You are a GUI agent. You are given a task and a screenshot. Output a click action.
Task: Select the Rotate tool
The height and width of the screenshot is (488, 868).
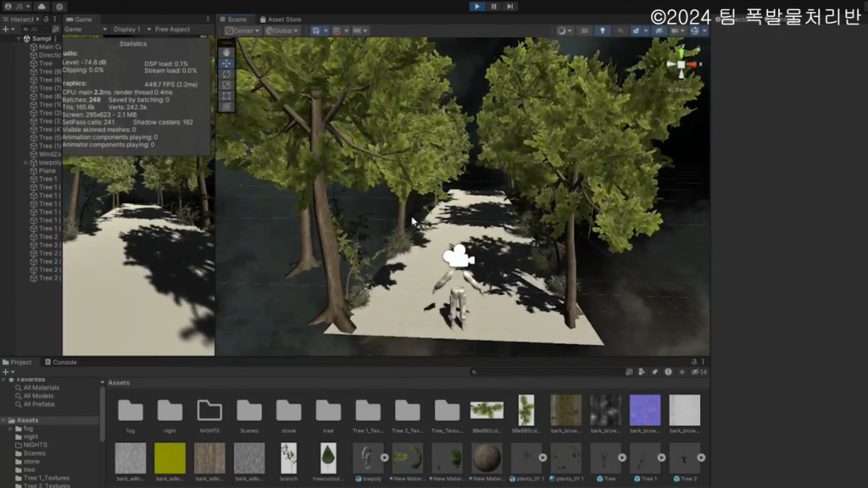point(227,75)
